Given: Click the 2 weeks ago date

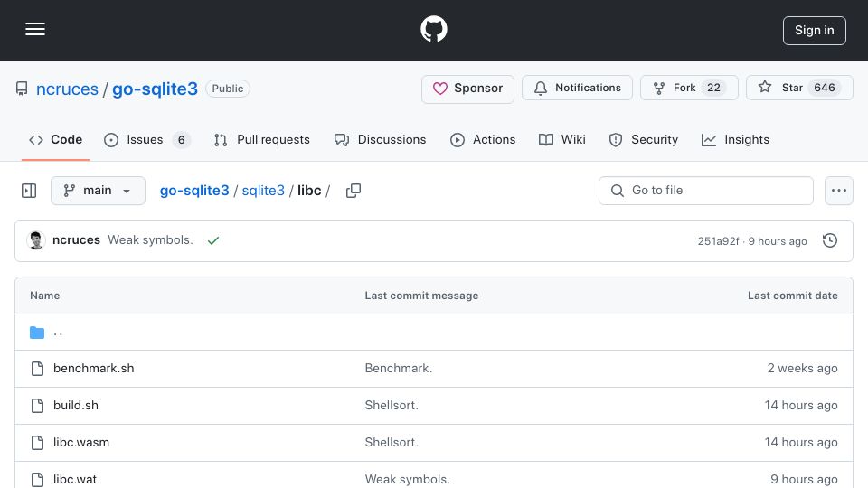Looking at the screenshot, I should pos(802,369).
